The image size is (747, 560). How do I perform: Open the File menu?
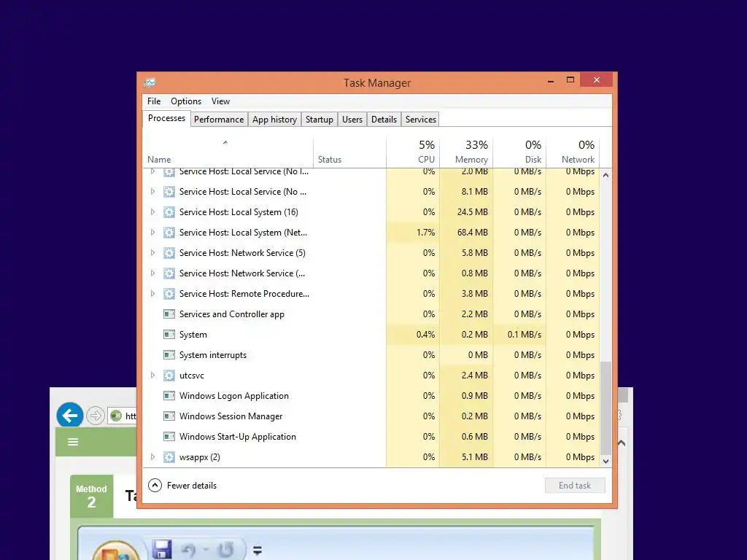tap(154, 101)
